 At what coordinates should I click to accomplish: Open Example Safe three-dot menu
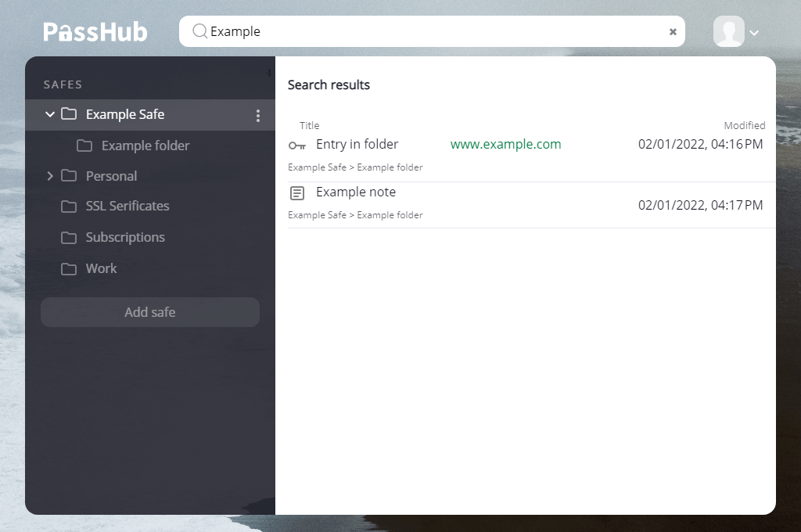[x=258, y=116]
